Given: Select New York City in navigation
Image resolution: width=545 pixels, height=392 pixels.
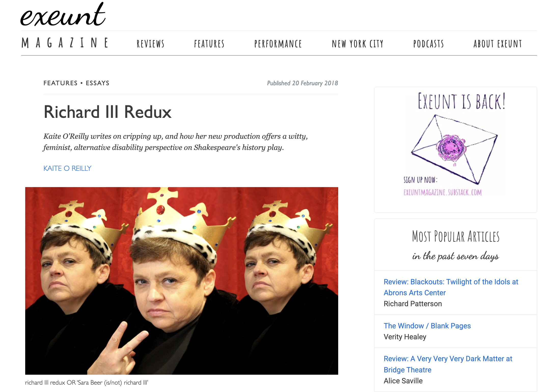Looking at the screenshot, I should coord(358,44).
